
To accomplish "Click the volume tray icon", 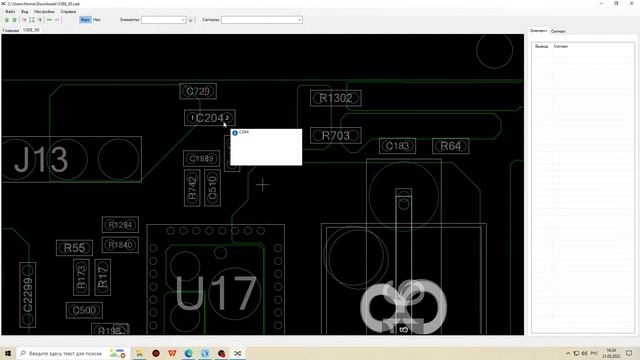I will pyautogui.click(x=584, y=353).
